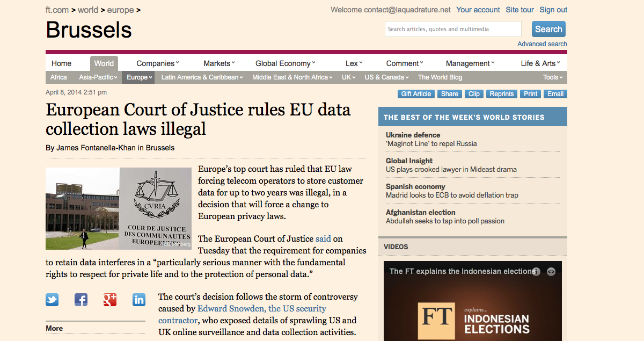Click the Search button

pyautogui.click(x=548, y=29)
